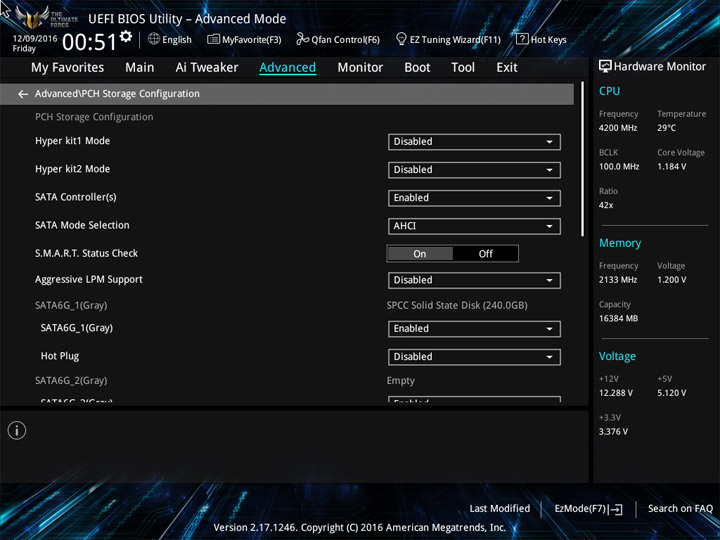The image size is (720, 540).
Task: Click the MyFavorite list icon
Action: coord(213,39)
